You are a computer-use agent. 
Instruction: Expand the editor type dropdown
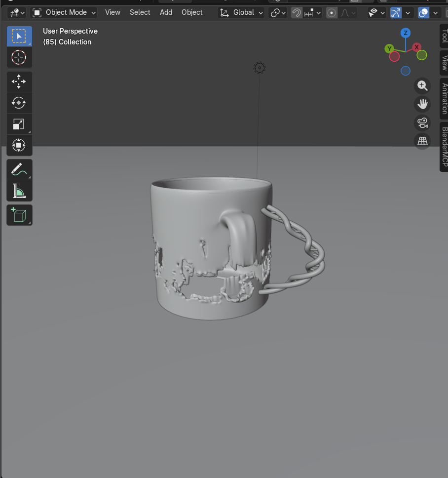[16, 12]
